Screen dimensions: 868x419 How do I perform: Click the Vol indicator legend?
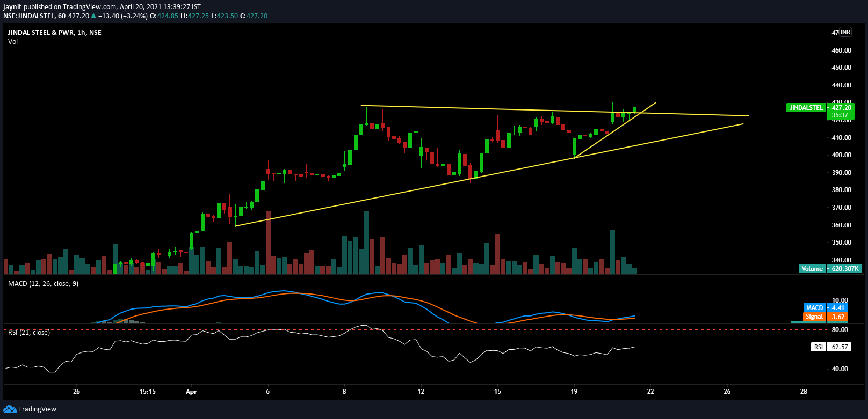pyautogui.click(x=13, y=42)
